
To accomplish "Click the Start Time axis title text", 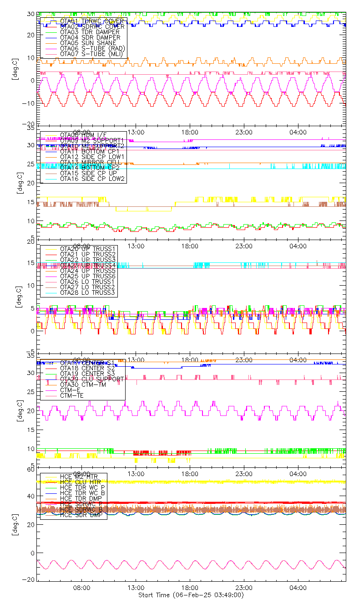I will pyautogui.click(x=191, y=595).
